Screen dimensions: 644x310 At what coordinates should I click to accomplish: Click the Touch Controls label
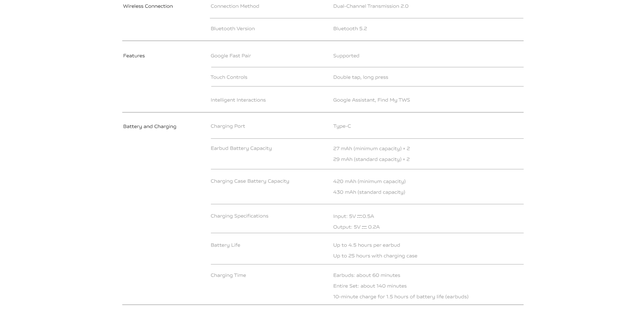click(229, 77)
